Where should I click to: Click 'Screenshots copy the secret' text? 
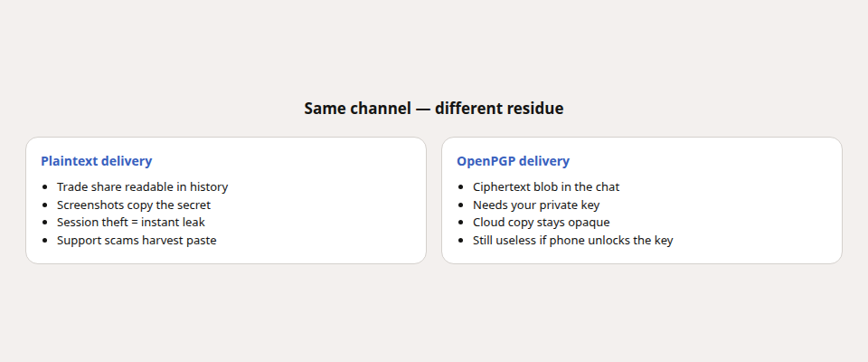(x=134, y=205)
